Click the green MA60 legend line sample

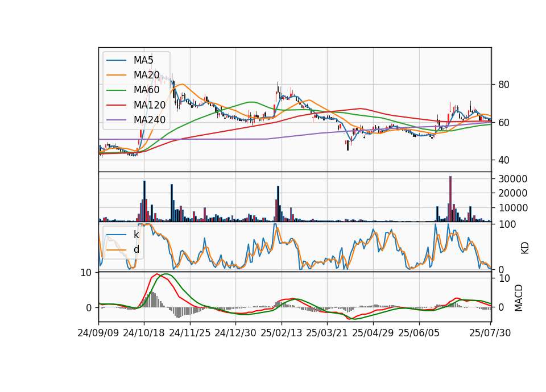click(116, 90)
